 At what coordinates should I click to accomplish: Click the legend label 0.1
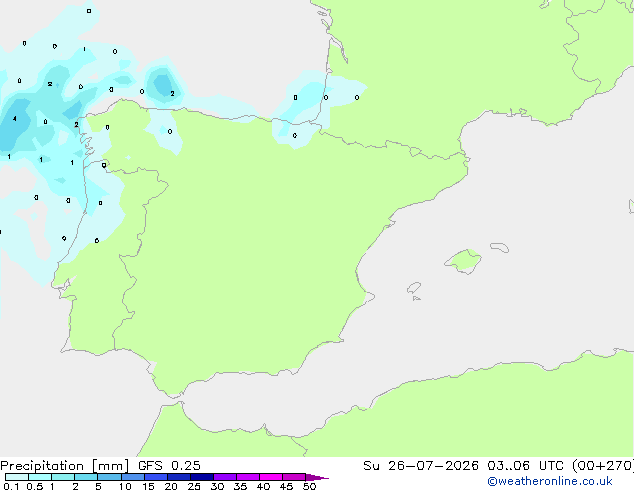(x=11, y=486)
